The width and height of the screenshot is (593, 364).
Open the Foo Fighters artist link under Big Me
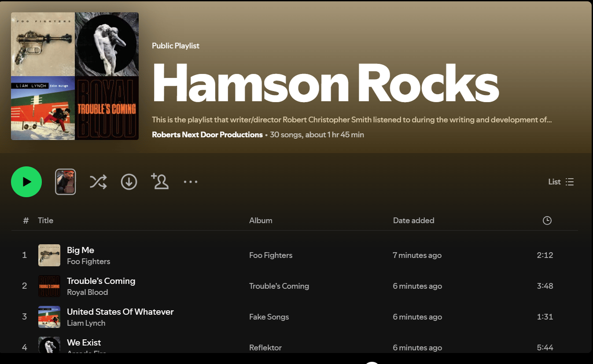pos(88,261)
